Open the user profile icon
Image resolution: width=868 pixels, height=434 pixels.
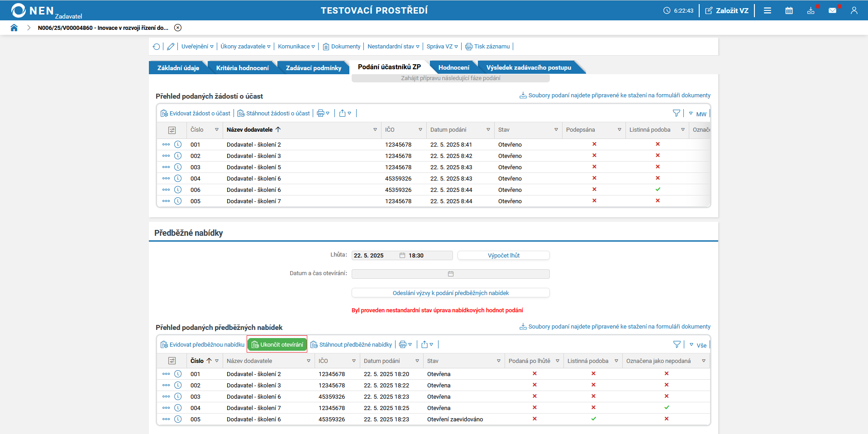pyautogui.click(x=854, y=10)
